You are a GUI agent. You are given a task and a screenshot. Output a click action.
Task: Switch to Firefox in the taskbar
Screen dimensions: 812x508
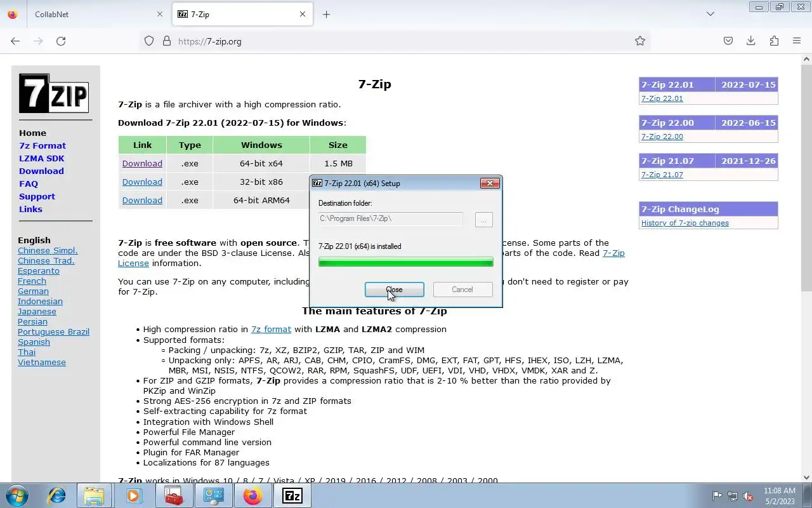pos(252,496)
